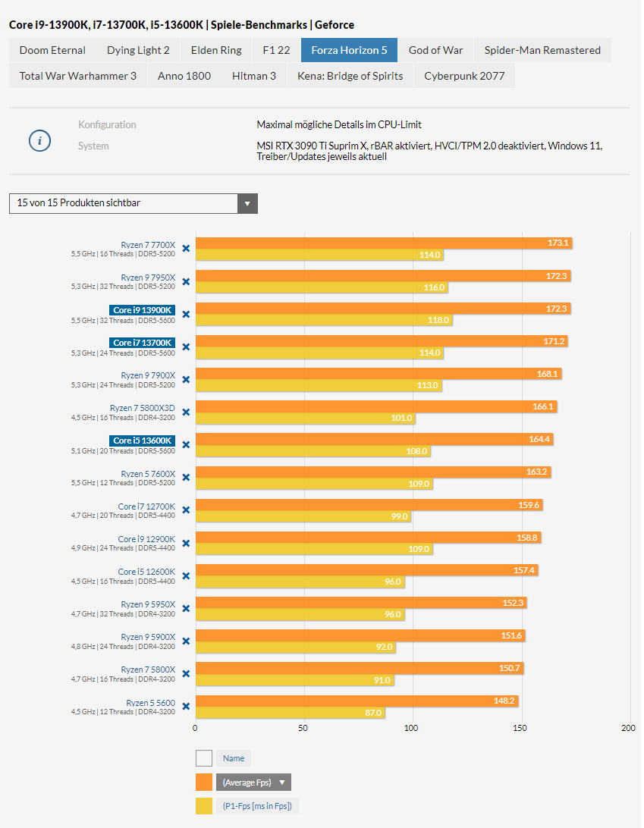Remove Core i9 12900K with its X icon
644x828 pixels.
186,543
